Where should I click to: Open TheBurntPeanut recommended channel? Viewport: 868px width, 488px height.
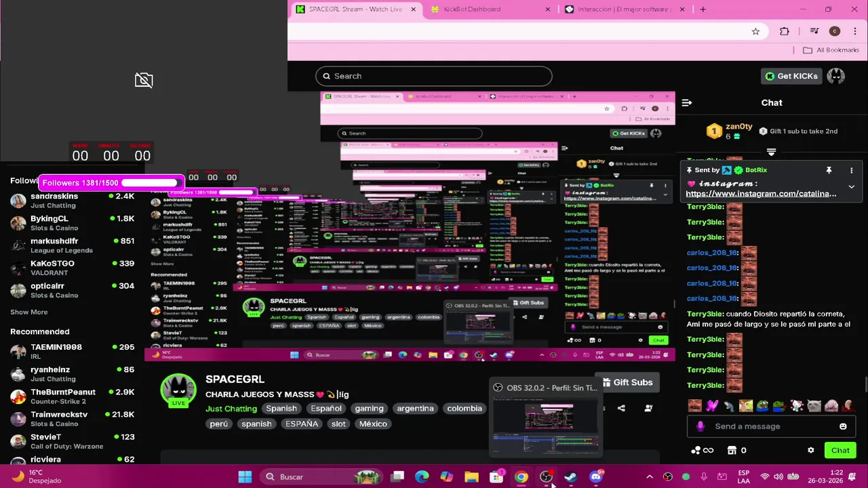pyautogui.click(x=72, y=396)
